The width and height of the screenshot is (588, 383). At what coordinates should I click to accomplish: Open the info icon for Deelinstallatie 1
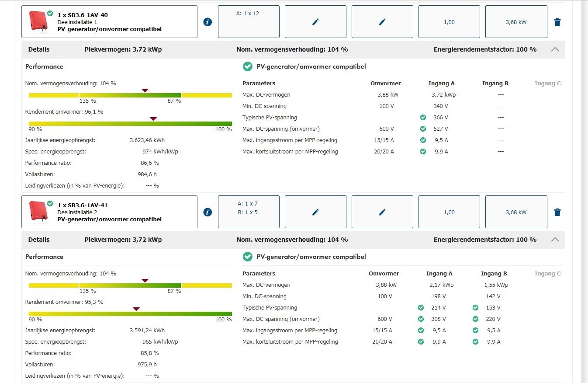tap(208, 22)
